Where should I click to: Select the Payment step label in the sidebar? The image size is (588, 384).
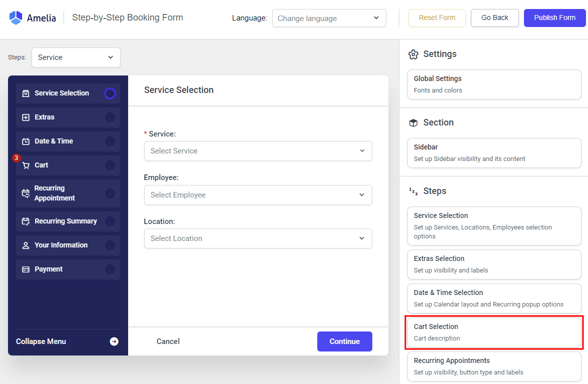(49, 269)
